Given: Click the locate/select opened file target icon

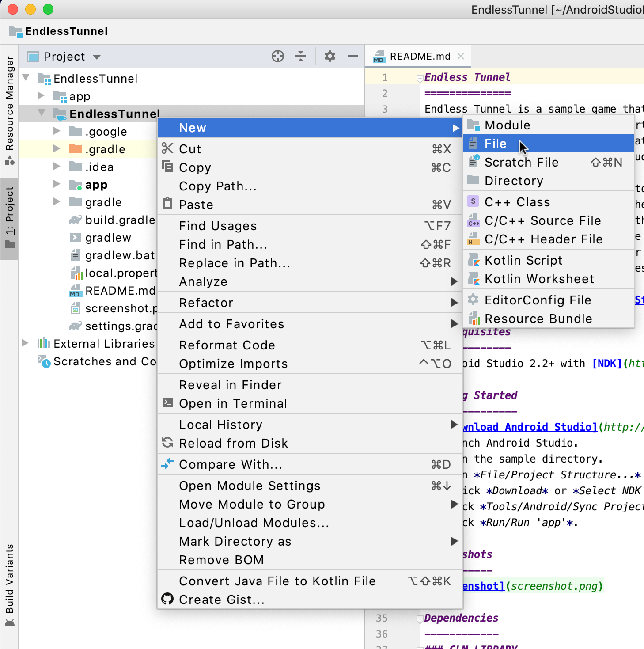Looking at the screenshot, I should [277, 56].
